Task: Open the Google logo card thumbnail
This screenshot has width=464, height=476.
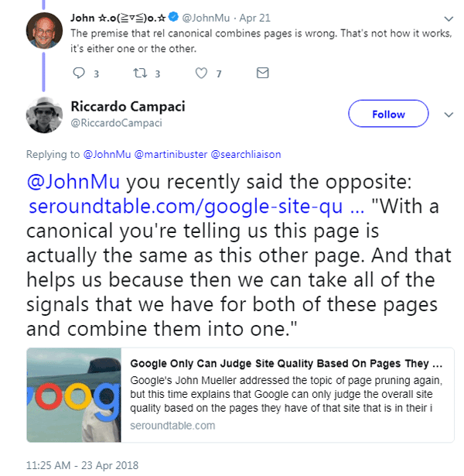Action: coord(73,394)
